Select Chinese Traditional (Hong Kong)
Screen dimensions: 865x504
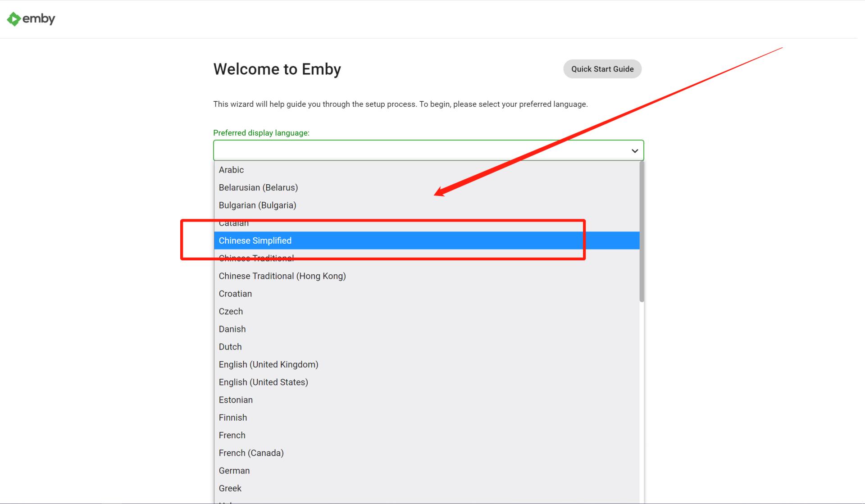coord(282,276)
